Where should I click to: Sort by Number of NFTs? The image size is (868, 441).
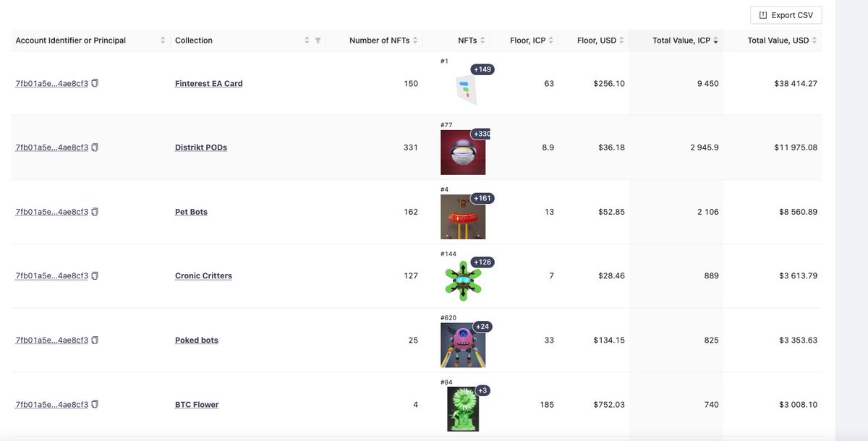[x=415, y=40]
